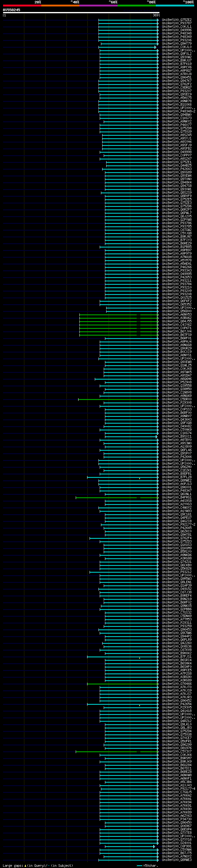The image size is (197, 868).
Task: Click entry UniRef100_Q9XEW8
Action: point(177,362)
